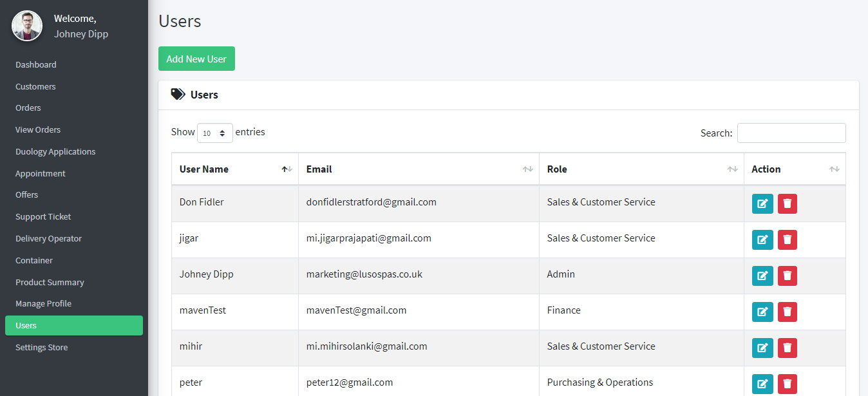Open the Offers sidebar item
This screenshot has height=396, width=868.
27,194
